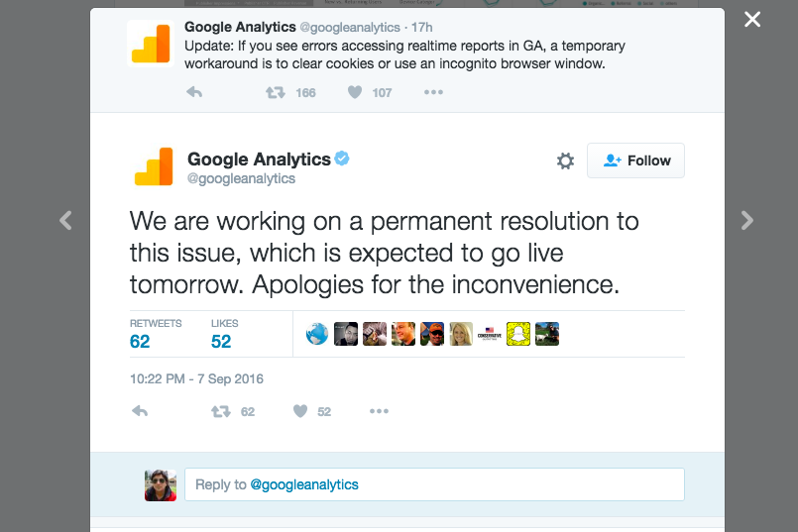
Task: Click the @googleanalytics handle under the name
Action: [x=241, y=179]
